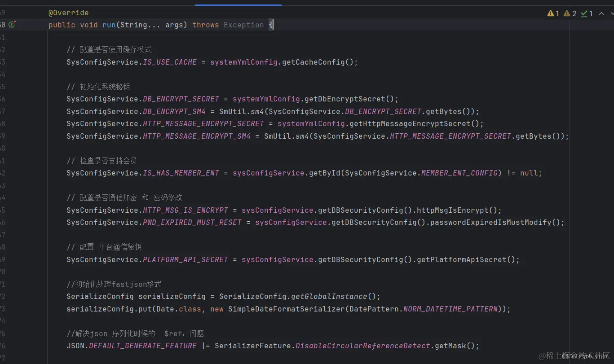
Task: Click DB_ENCRYPT_SECRET inside the sm4 call
Action: [x=383, y=111]
